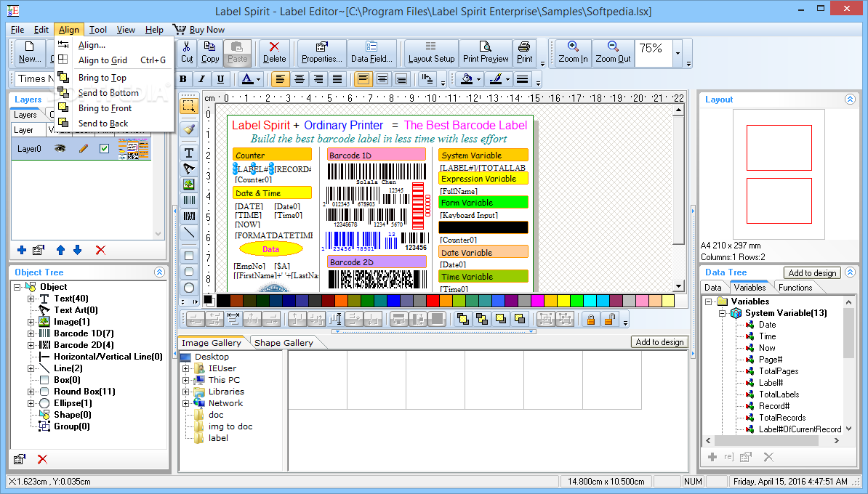Set text alignment to left
Viewport: 868px width, 494px height.
pos(280,79)
